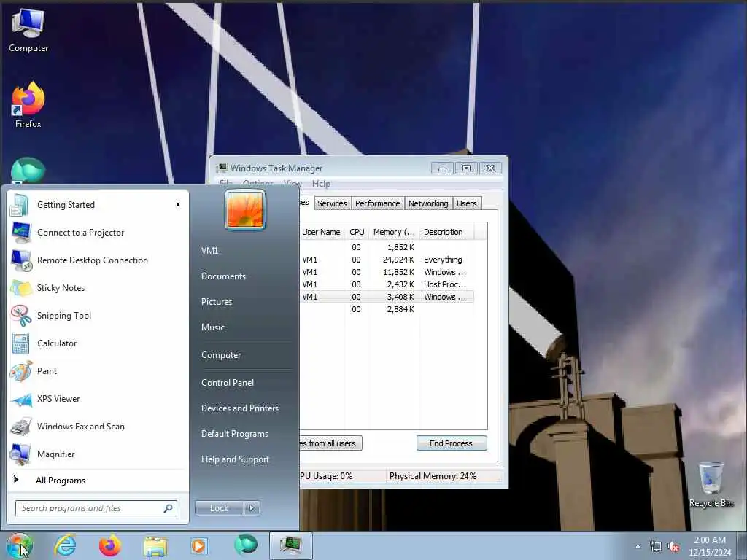Open the Windows Fax and Scan icon
Screen dimensions: 747x560
21,427
